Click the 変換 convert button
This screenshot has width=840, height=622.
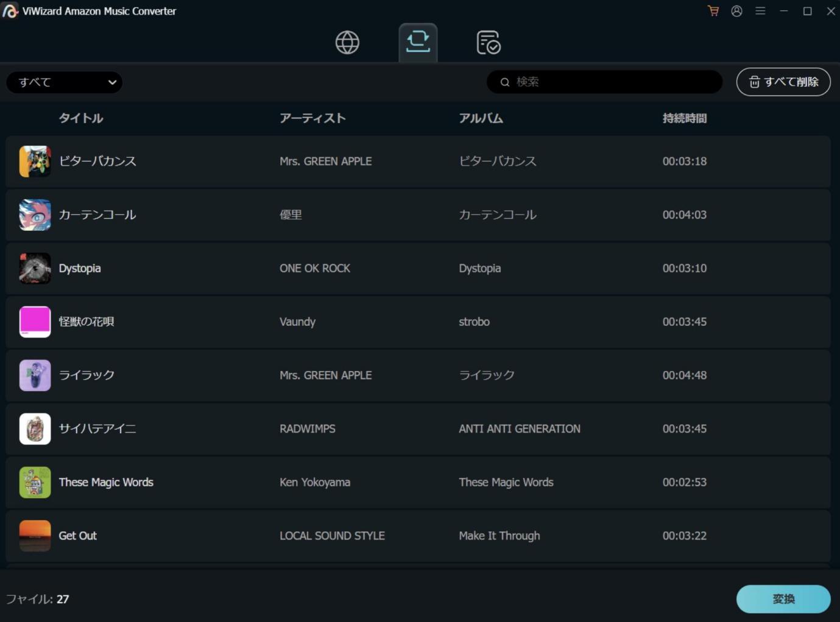[x=783, y=599]
